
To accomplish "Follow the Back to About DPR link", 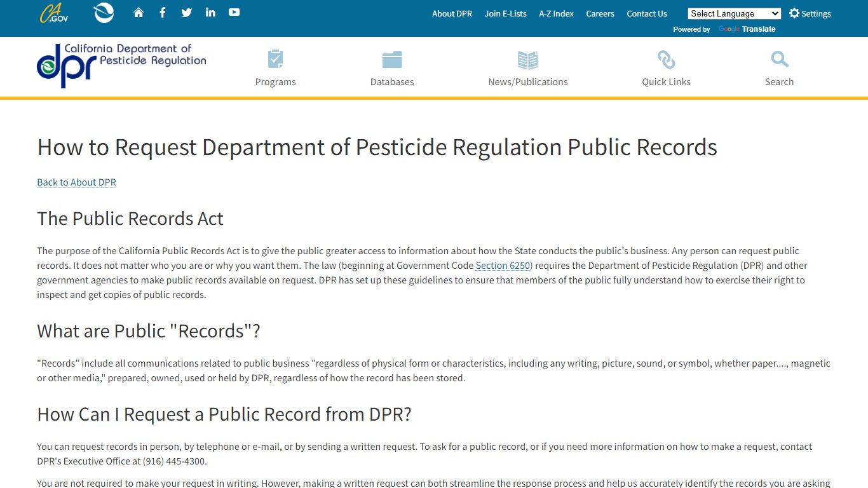I will point(76,182).
